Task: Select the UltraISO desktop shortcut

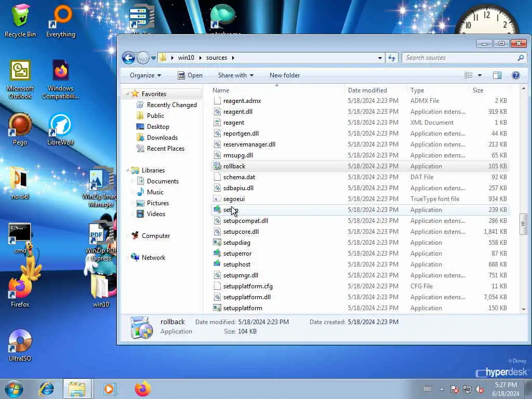Action: [20, 345]
